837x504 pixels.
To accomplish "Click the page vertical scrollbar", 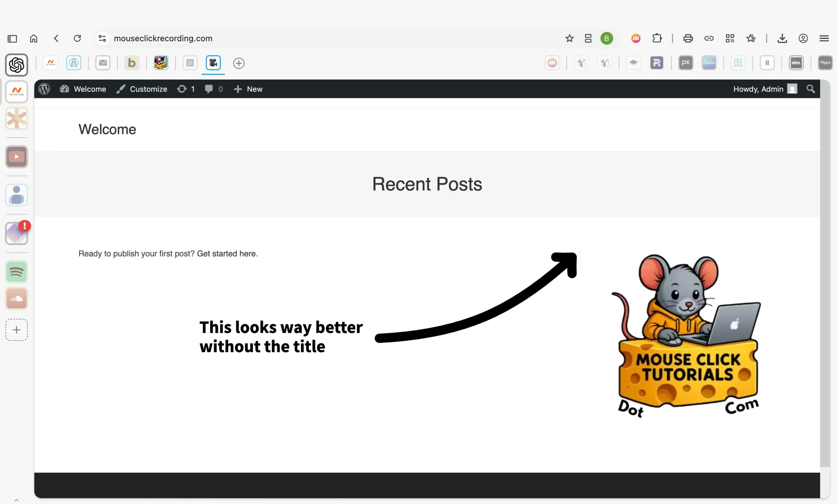I will (825, 271).
